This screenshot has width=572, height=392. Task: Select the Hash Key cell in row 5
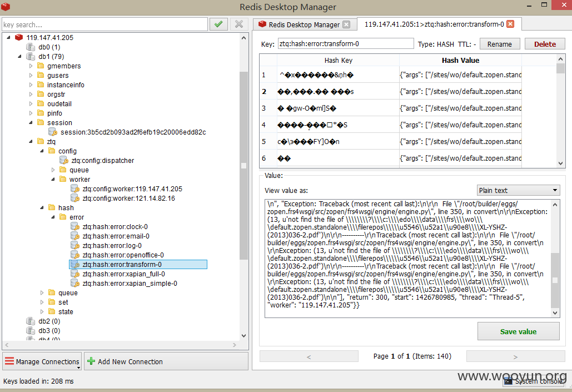(338, 141)
